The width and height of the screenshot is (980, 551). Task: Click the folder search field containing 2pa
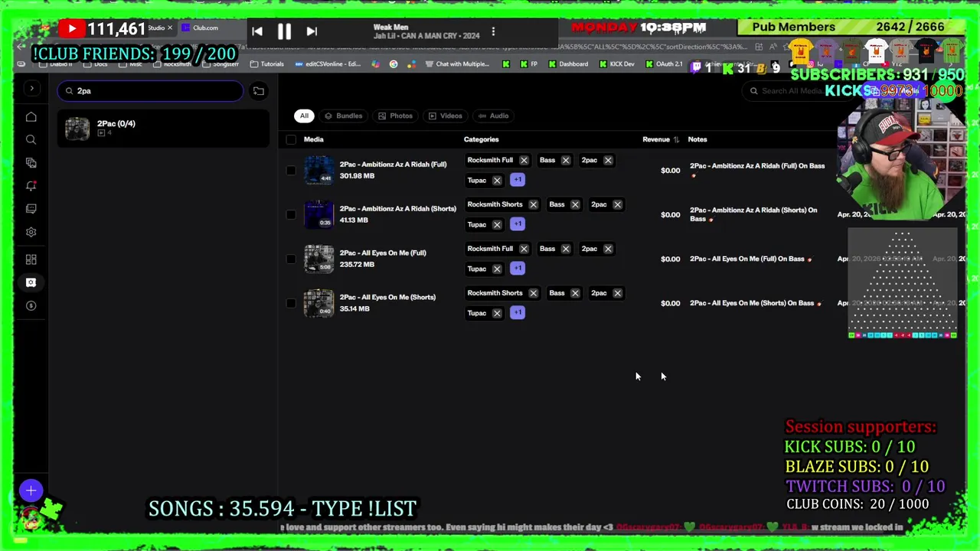(x=150, y=91)
